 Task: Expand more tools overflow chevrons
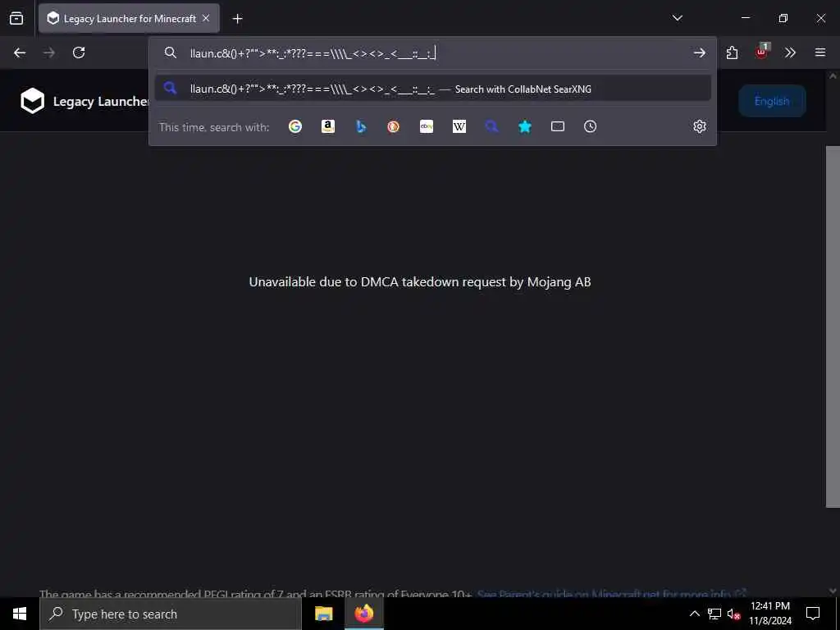[790, 52]
